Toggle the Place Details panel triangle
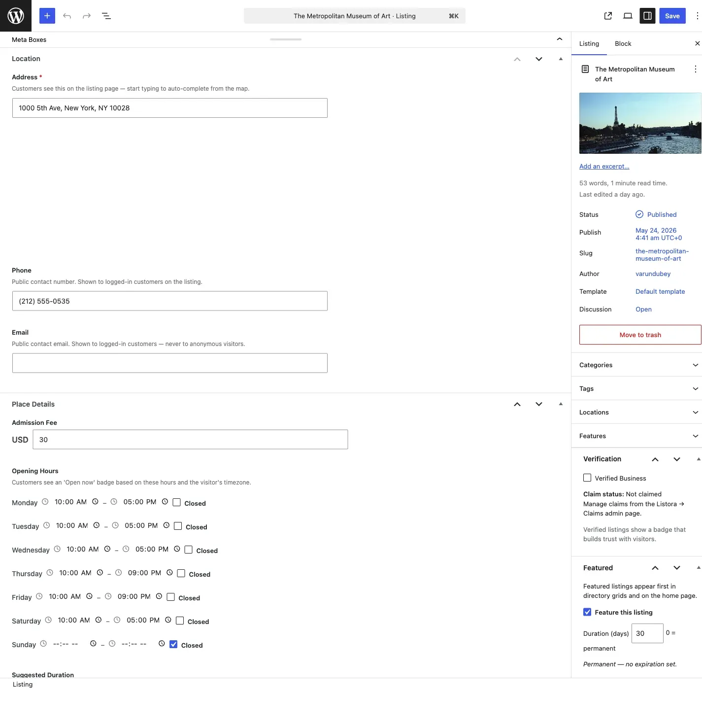 point(561,404)
